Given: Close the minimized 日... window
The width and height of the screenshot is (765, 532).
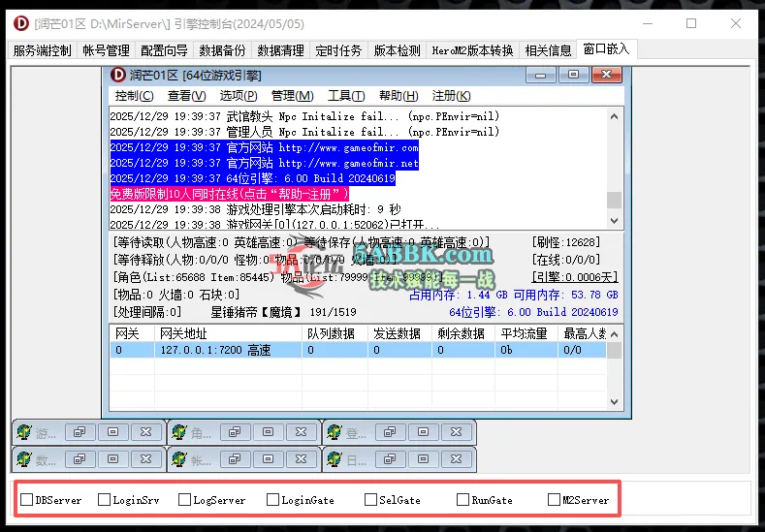Looking at the screenshot, I should pos(456,459).
